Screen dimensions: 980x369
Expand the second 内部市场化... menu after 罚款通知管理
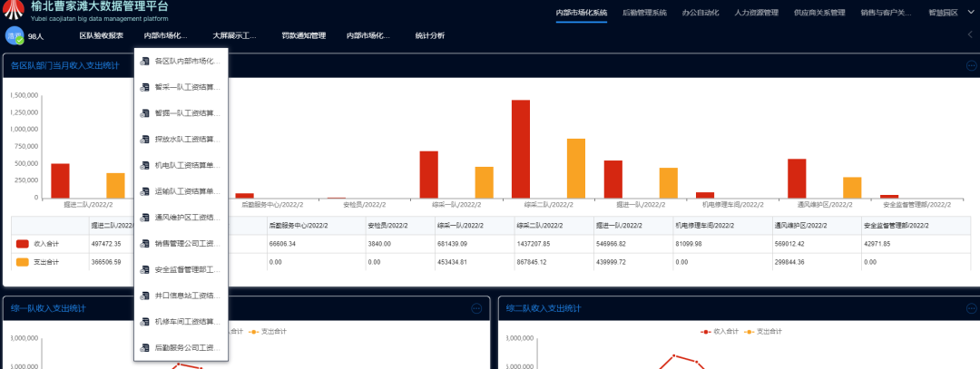(x=368, y=36)
